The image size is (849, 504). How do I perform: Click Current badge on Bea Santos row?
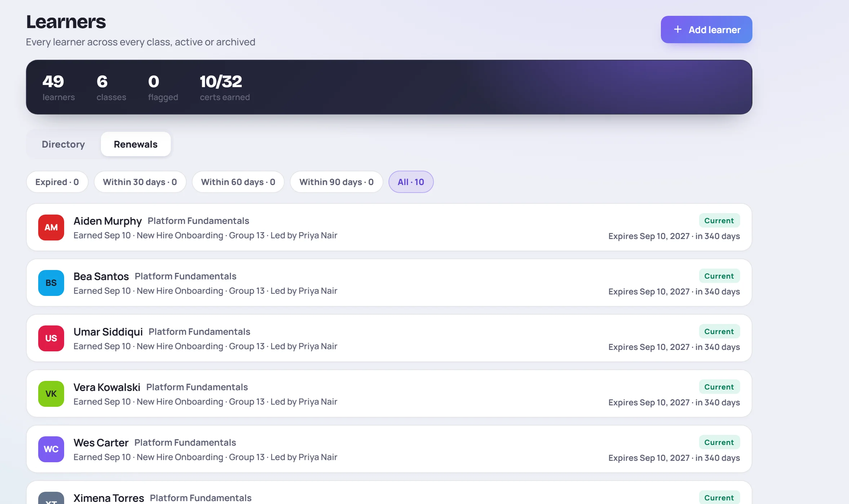(719, 276)
